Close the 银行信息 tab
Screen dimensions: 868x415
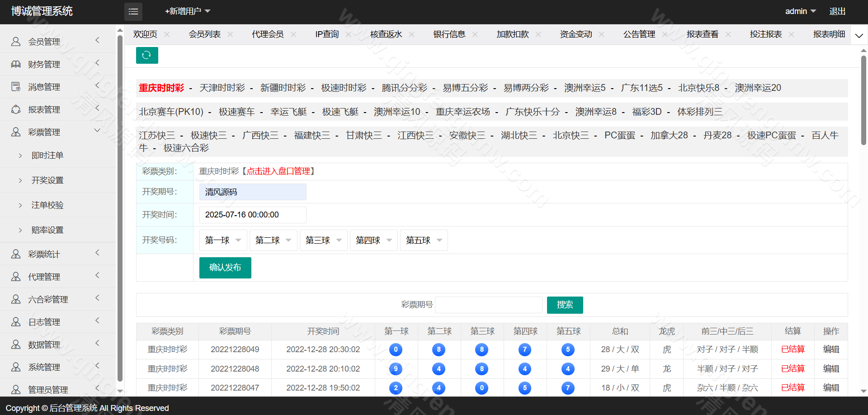(475, 34)
